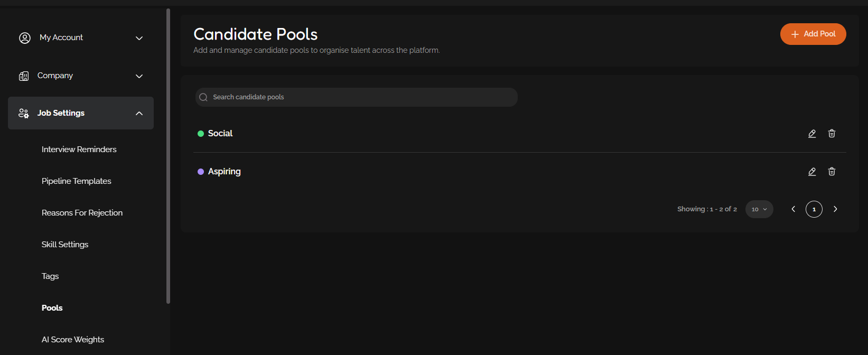Click the green dot beside Social
This screenshot has height=355, width=868.
(201, 134)
